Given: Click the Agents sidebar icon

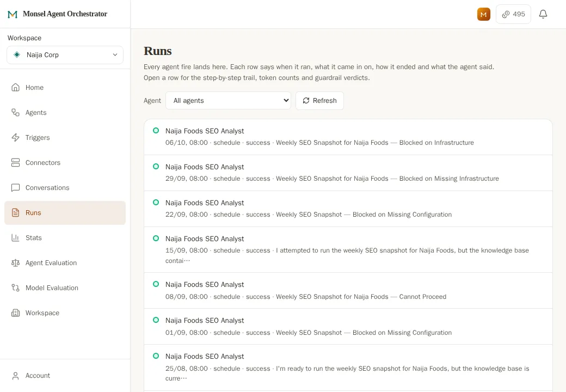Looking at the screenshot, I should (16, 113).
